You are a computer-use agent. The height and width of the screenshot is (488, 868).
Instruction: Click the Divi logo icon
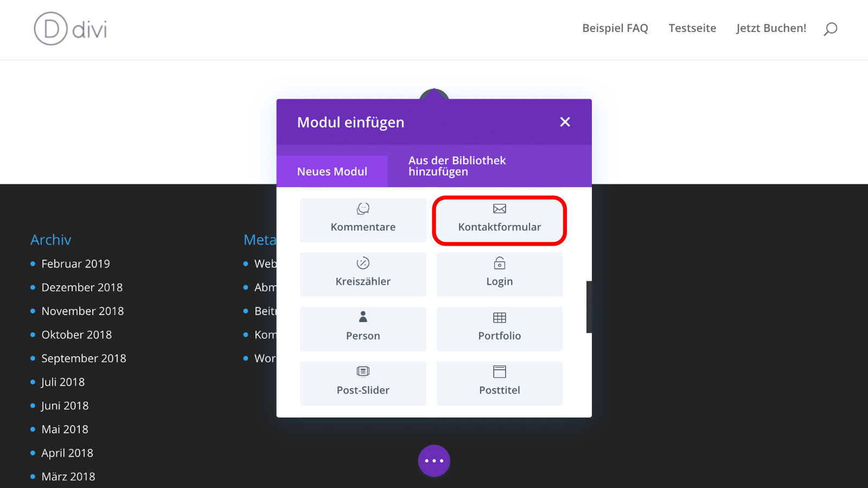tap(52, 29)
